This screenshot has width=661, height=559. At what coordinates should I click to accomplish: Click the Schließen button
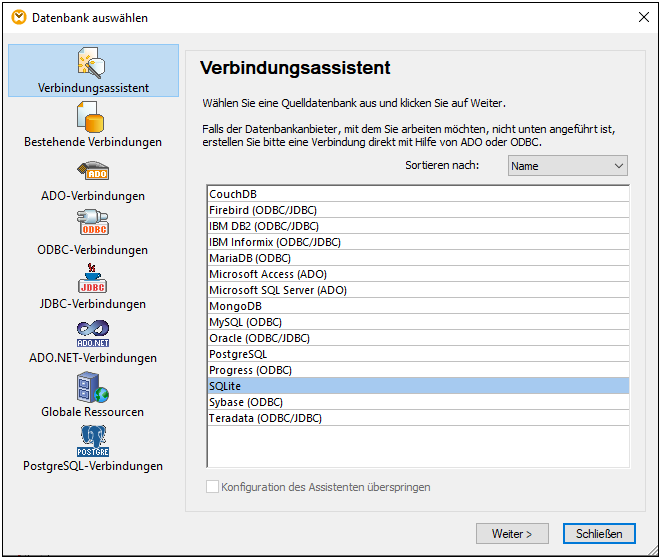click(x=599, y=534)
